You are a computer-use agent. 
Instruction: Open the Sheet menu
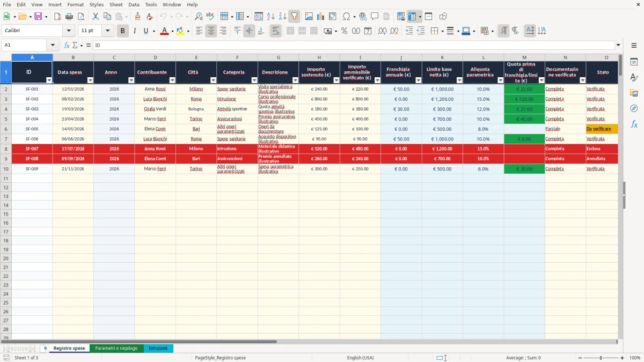[x=116, y=4]
